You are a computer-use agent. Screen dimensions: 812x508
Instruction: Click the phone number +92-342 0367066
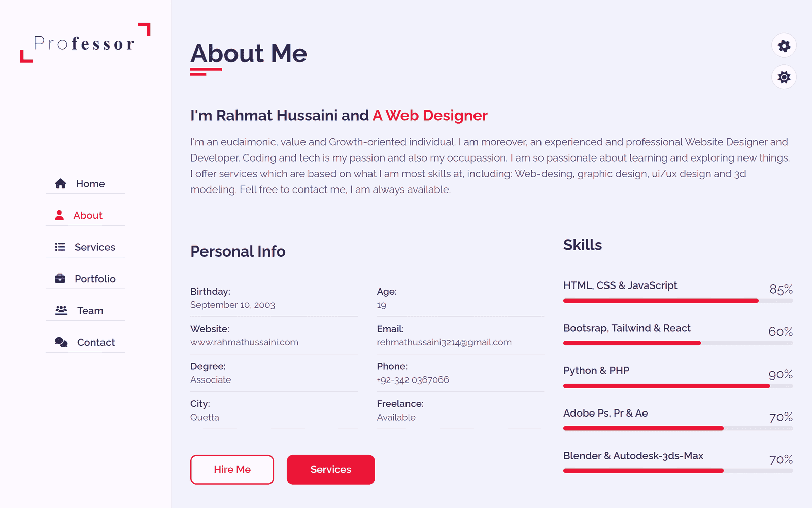(x=413, y=380)
